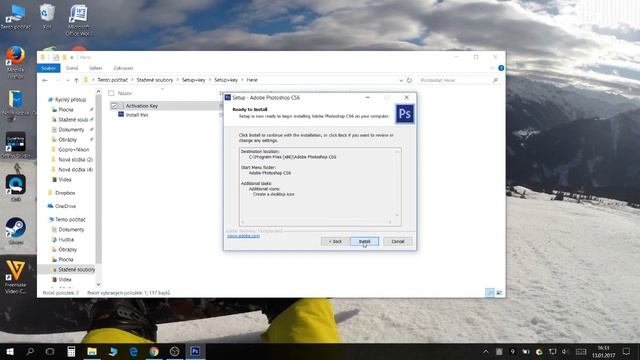
Task: Open Steam desktop icon
Action: 16,231
